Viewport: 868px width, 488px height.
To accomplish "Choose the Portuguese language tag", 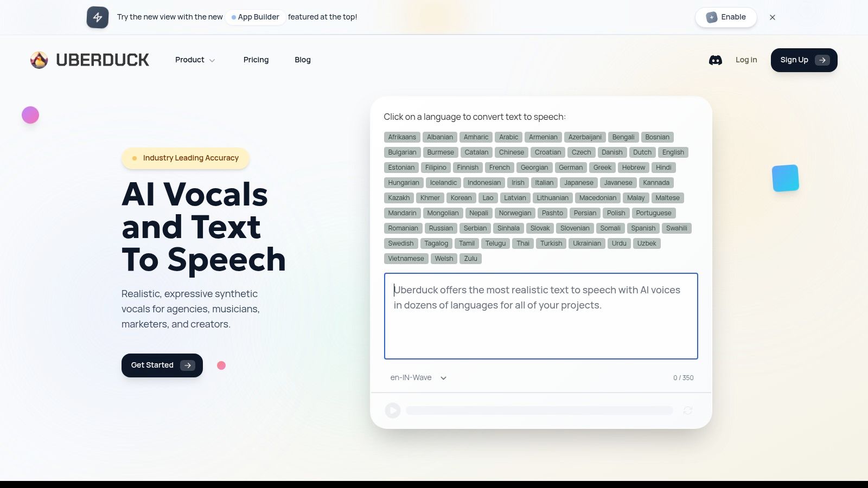I will click(x=654, y=213).
